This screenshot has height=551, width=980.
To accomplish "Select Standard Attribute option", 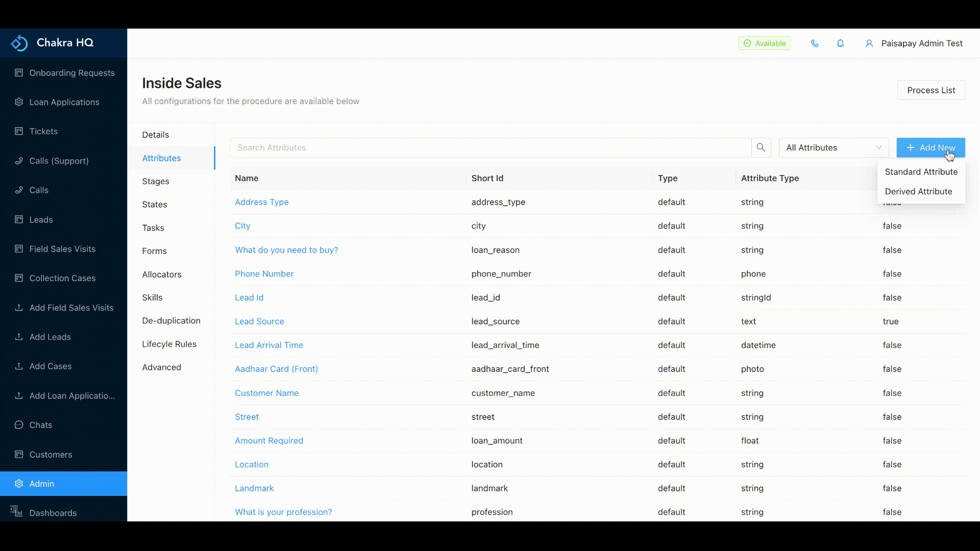I will click(921, 172).
